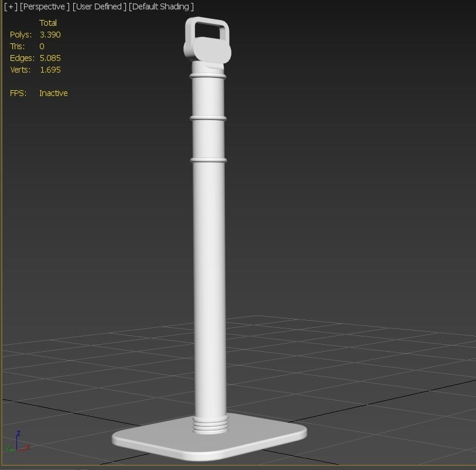Screen dimensions: 476x470
Task: Click the Polys count value 3.390
Action: (50, 35)
